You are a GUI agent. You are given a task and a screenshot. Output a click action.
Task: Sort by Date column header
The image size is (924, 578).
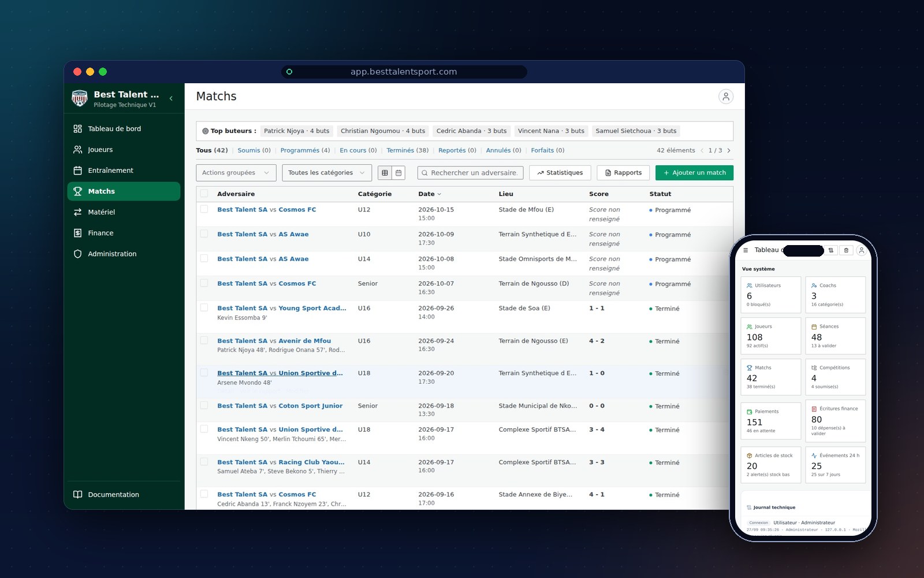[430, 194]
